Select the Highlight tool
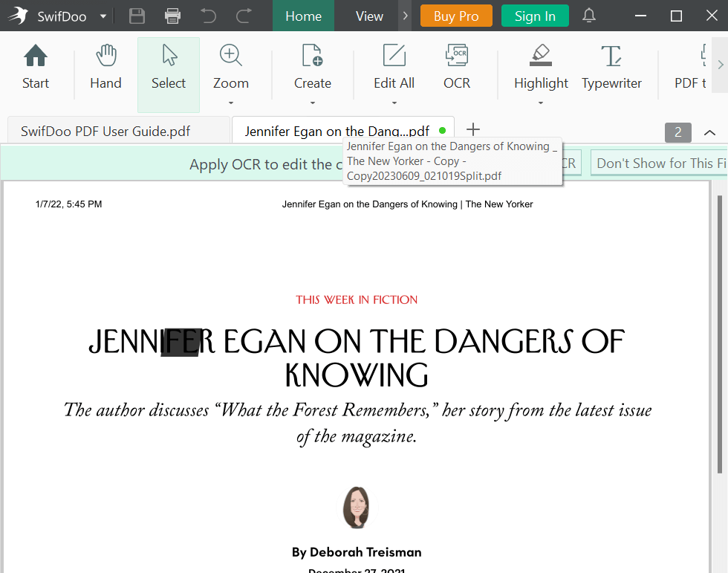Image resolution: width=728 pixels, height=573 pixels. [541, 67]
